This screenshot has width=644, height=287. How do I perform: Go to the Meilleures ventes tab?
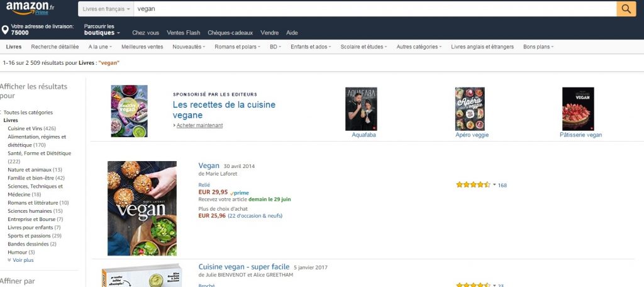tap(142, 47)
